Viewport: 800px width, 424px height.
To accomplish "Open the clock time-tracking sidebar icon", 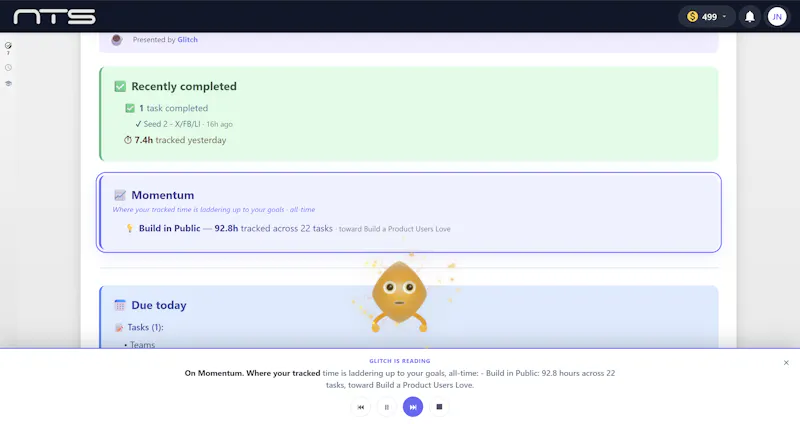I will tap(8, 67).
